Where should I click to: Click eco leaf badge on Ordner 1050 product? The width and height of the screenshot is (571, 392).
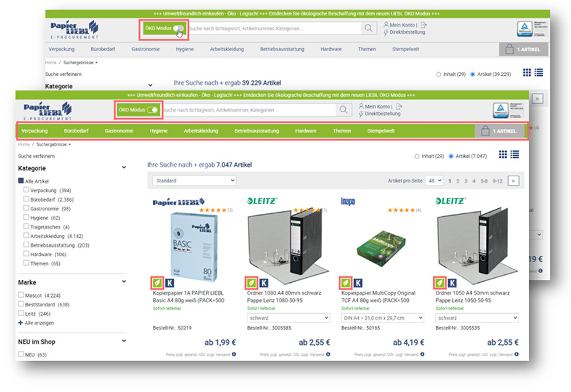pyautogui.click(x=440, y=283)
